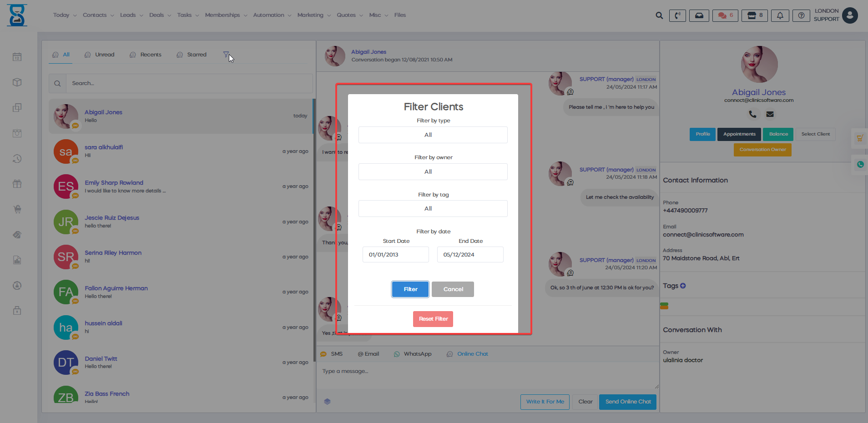This screenshot has height=423, width=868.
Task: Switch to the Unread tab
Action: tap(100, 55)
